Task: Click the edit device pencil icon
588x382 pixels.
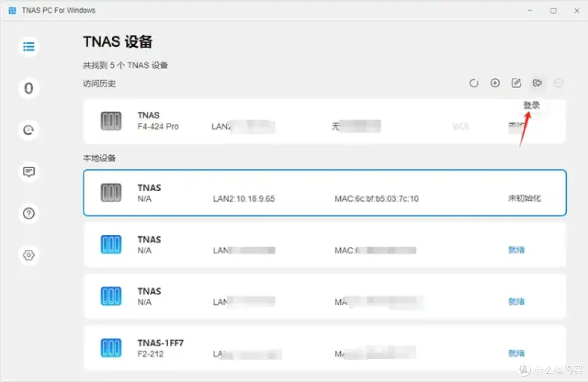Action: 516,83
